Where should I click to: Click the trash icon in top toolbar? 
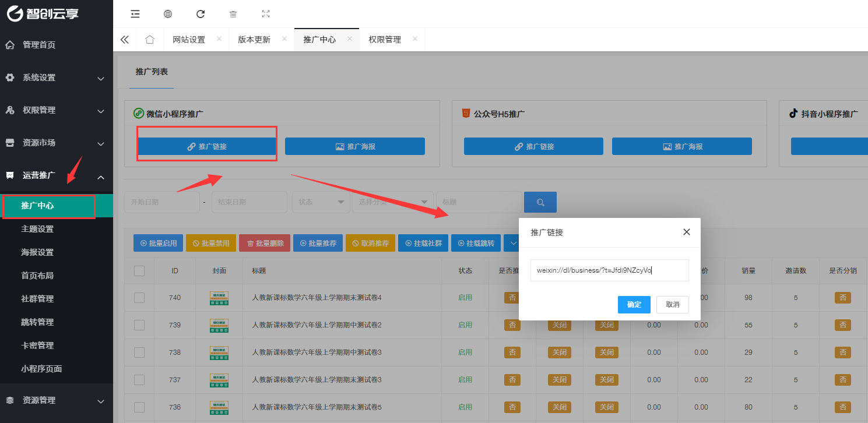tap(233, 14)
